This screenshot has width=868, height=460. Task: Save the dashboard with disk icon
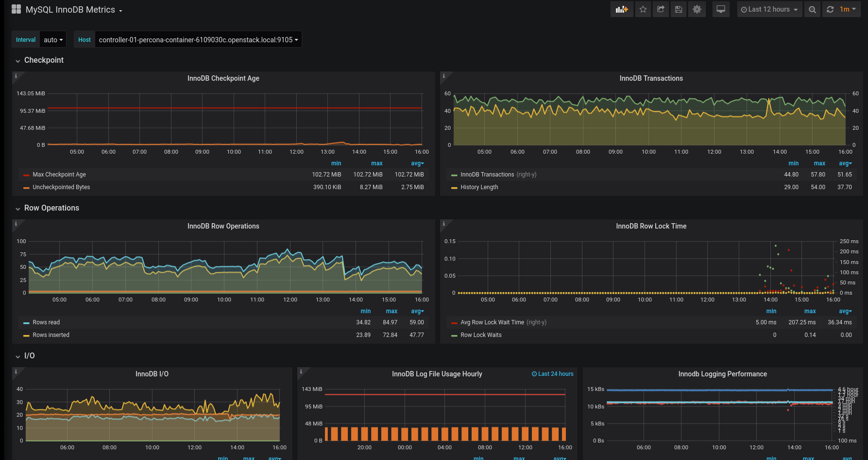[x=679, y=9]
